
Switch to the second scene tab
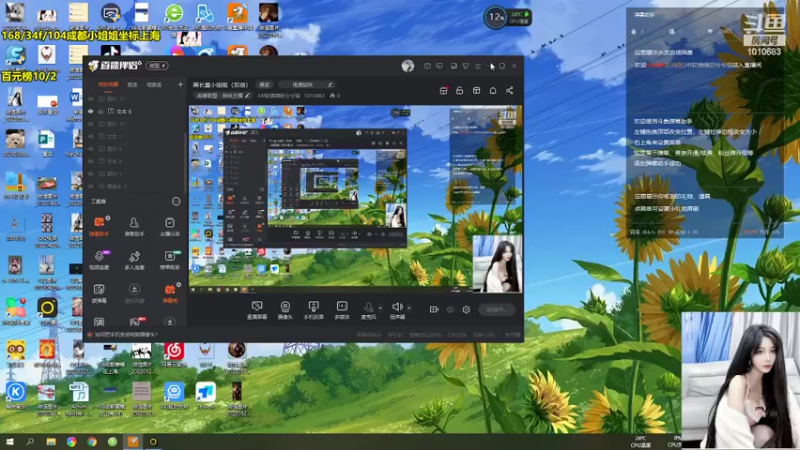pyautogui.click(x=132, y=85)
